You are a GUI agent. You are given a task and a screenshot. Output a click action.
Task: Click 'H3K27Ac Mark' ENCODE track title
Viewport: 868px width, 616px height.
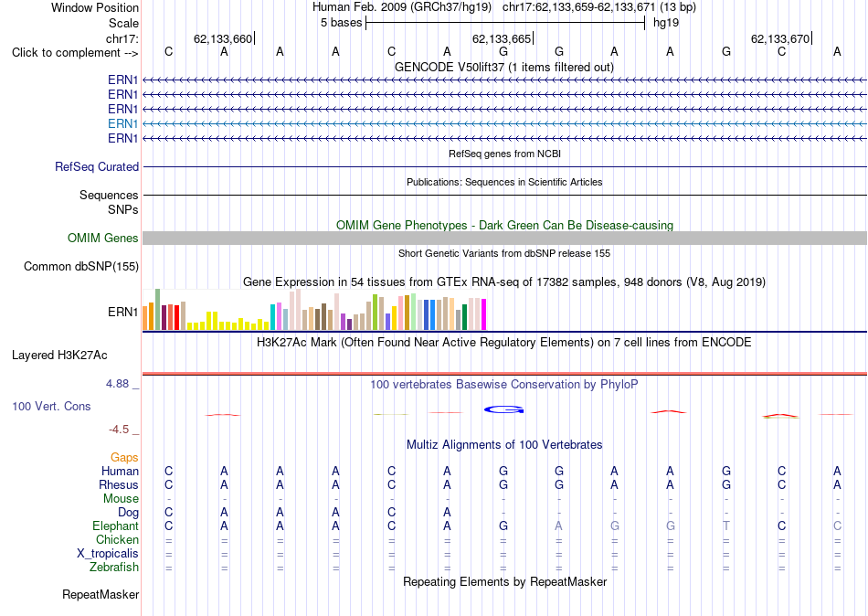coord(504,342)
